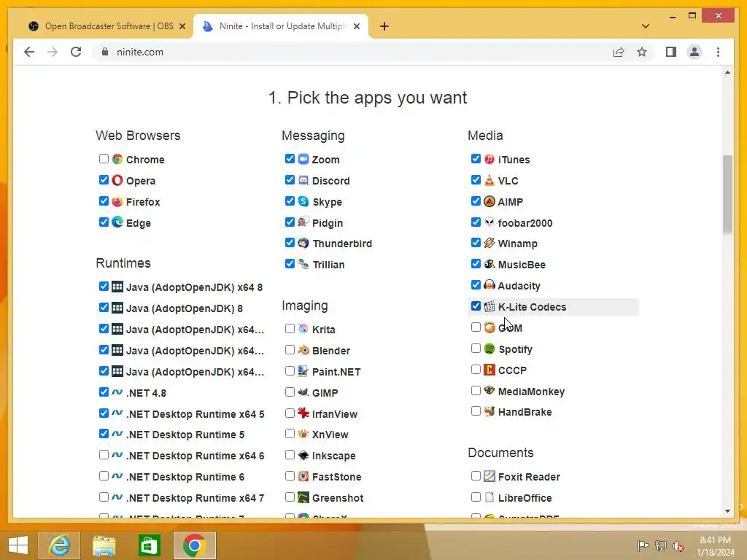Click the page vertical scrollbar thumb
747x560 pixels.
point(727,194)
